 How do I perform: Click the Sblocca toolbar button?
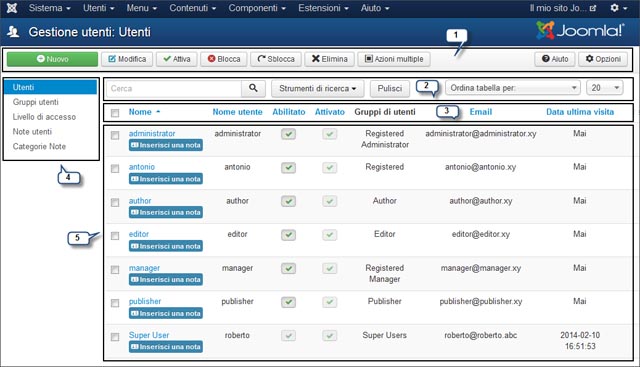(276, 59)
